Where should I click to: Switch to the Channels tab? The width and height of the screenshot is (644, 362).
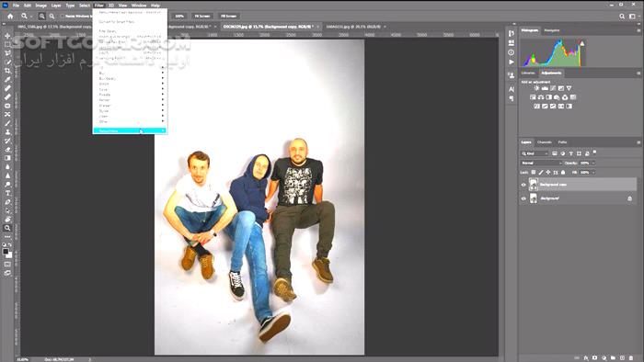coord(545,142)
